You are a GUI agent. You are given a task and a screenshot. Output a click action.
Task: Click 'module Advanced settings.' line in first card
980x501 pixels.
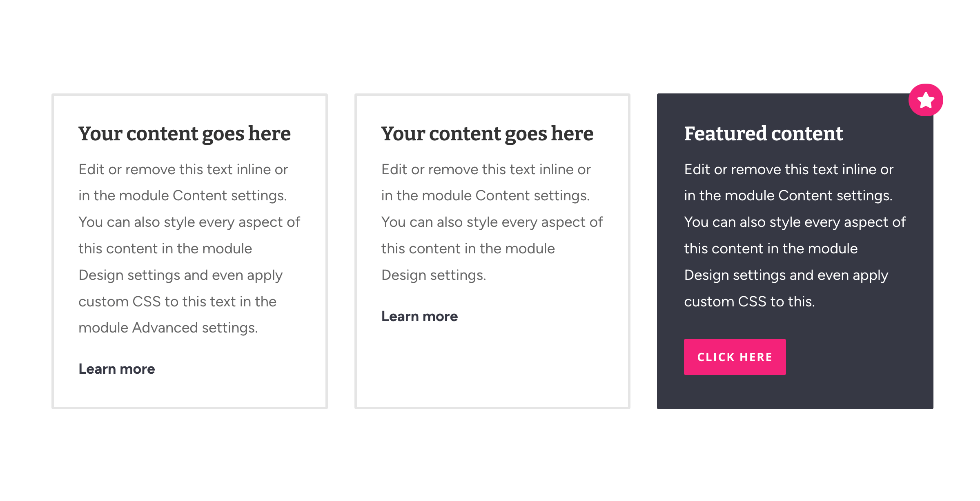coord(168,328)
